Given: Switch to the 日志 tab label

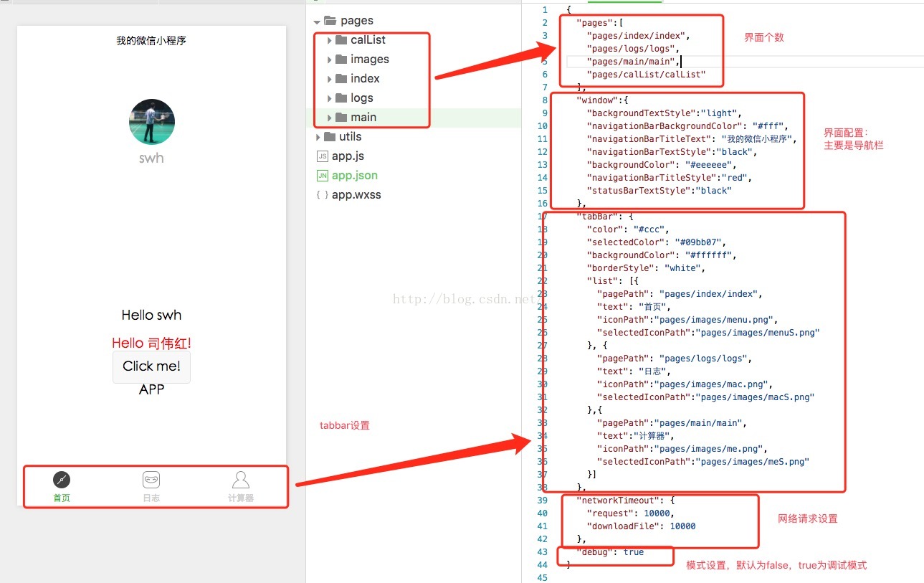Looking at the screenshot, I should pyautogui.click(x=151, y=498).
